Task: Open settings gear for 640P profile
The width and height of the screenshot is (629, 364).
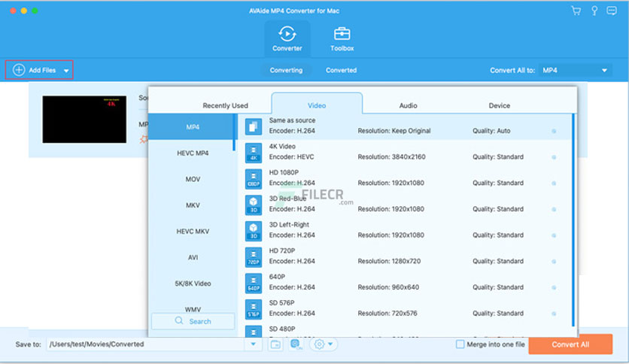Action: tap(554, 287)
